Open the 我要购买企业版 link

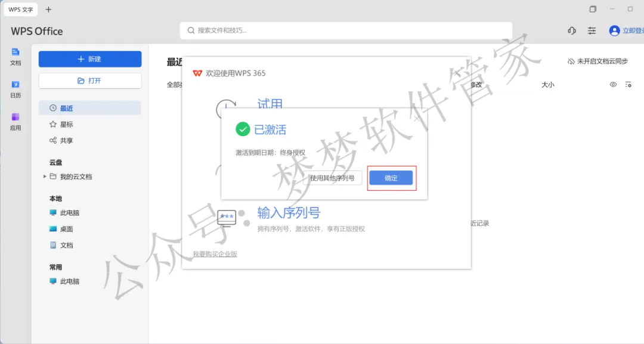[215, 254]
